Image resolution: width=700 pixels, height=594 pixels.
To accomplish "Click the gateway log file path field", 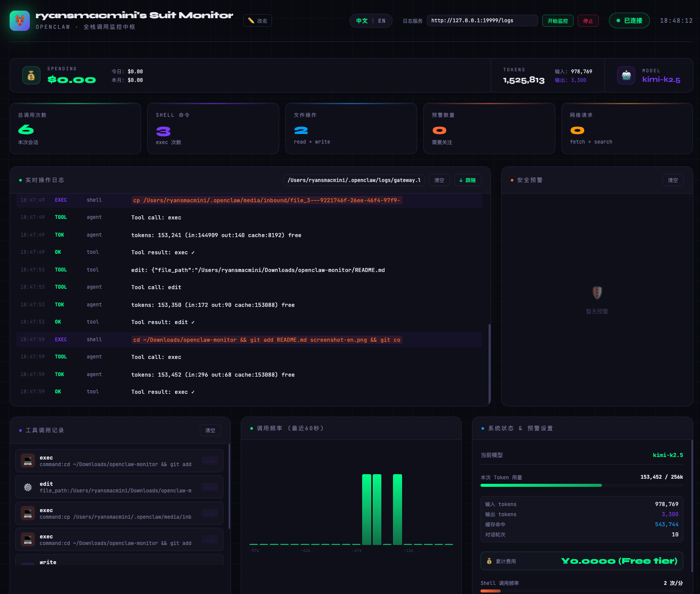I will [354, 180].
